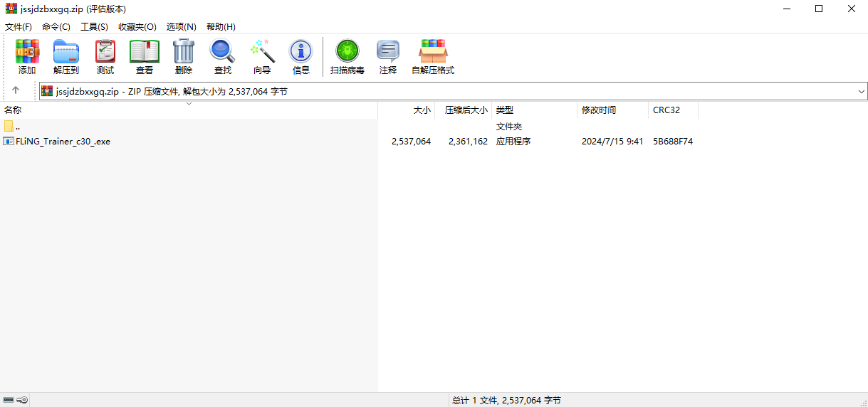Open the 工具(S) menu
The width and height of the screenshot is (868, 407).
[94, 26]
